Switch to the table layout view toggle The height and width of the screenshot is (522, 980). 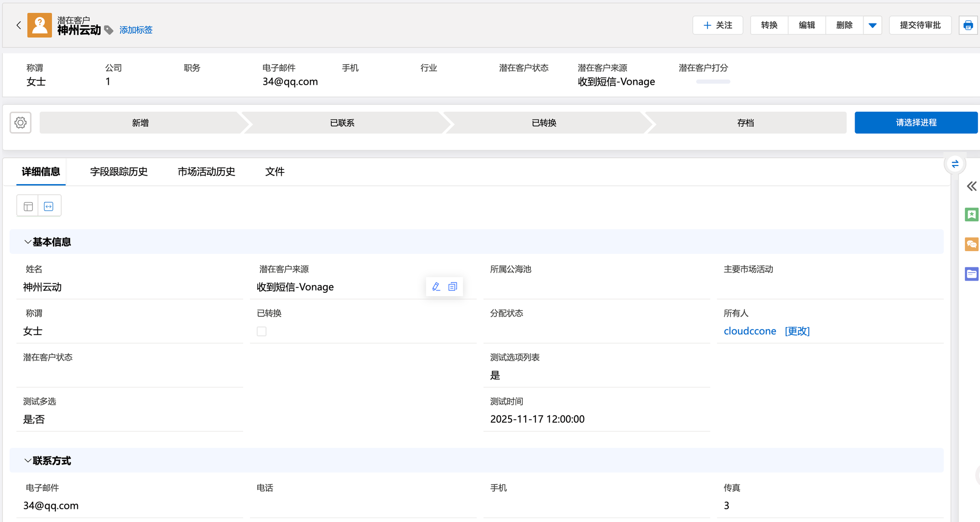(x=28, y=206)
